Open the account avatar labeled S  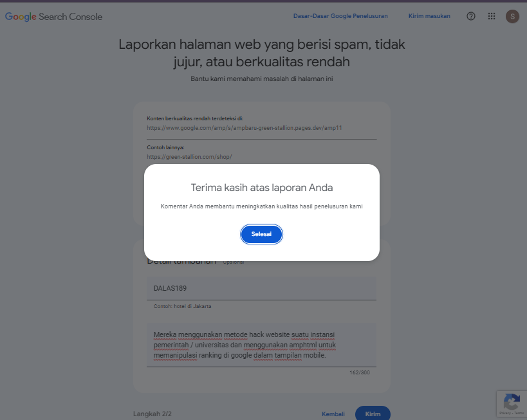[512, 16]
